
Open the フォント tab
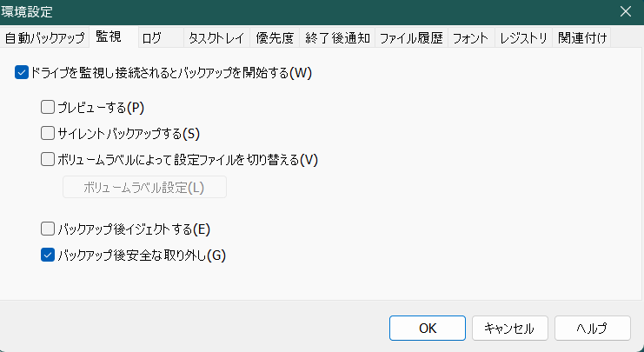[470, 38]
